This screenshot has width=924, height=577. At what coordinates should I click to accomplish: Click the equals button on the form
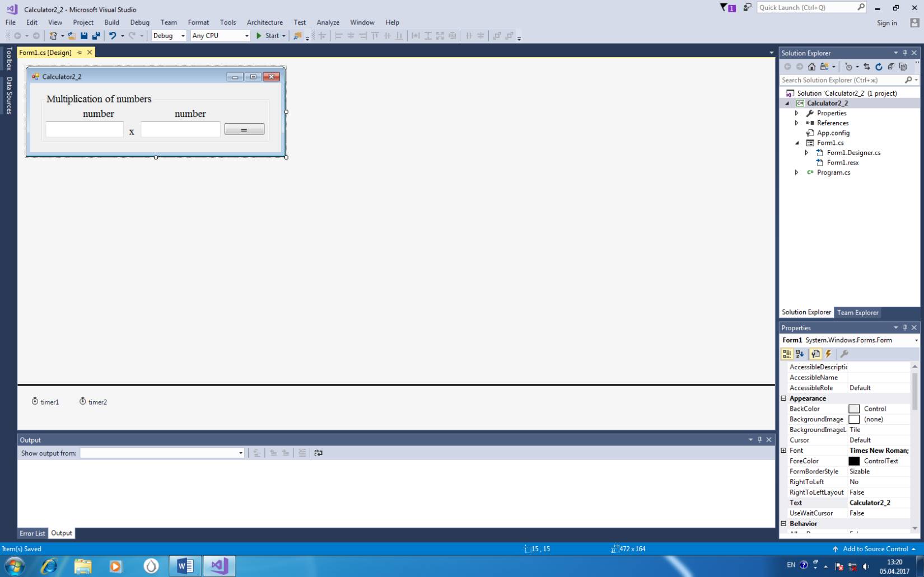pos(244,129)
